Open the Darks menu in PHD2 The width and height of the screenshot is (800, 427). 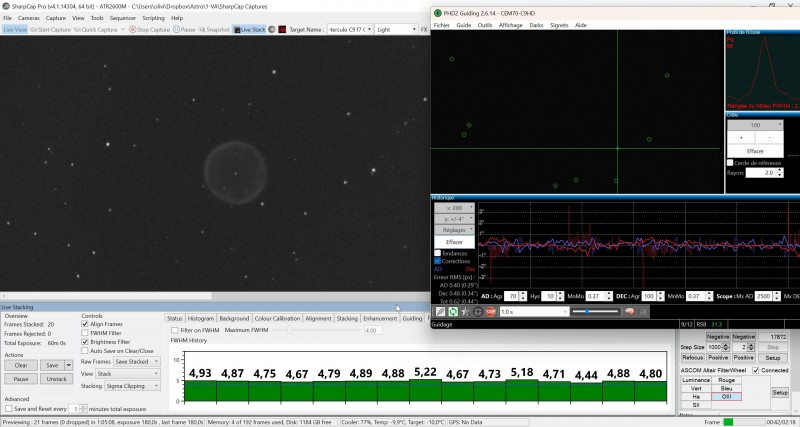coord(536,25)
